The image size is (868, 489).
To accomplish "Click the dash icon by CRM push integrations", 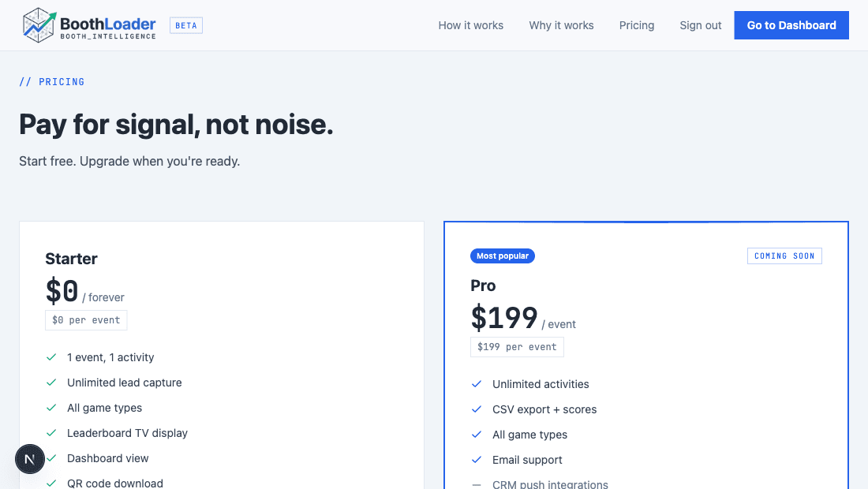I will (x=477, y=484).
